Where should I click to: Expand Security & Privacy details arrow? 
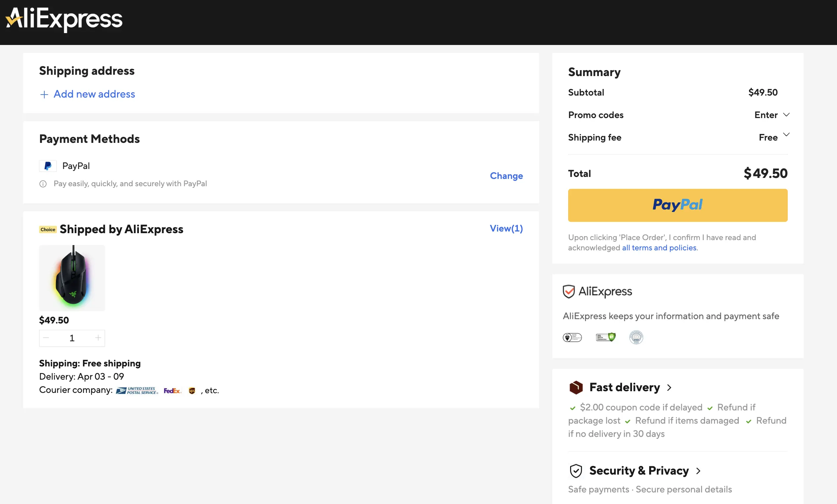pos(698,471)
